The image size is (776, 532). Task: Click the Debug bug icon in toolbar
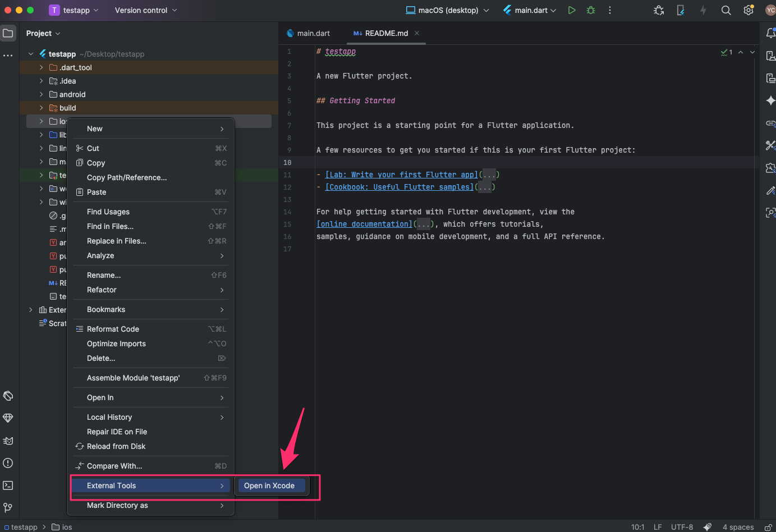(x=591, y=10)
